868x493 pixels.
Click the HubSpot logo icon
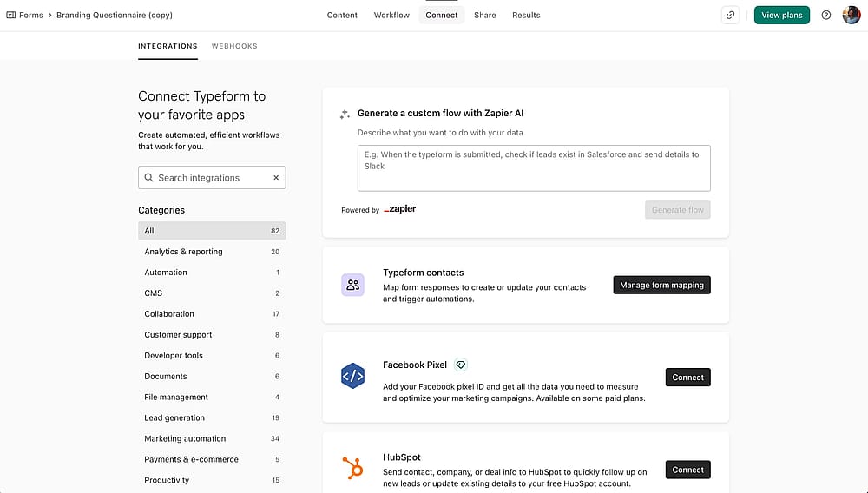click(x=352, y=468)
